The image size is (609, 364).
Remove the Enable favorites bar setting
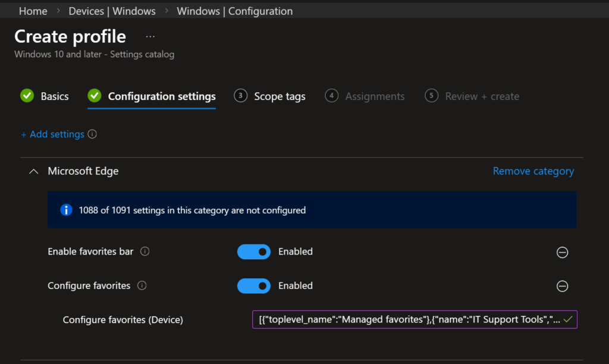point(562,252)
